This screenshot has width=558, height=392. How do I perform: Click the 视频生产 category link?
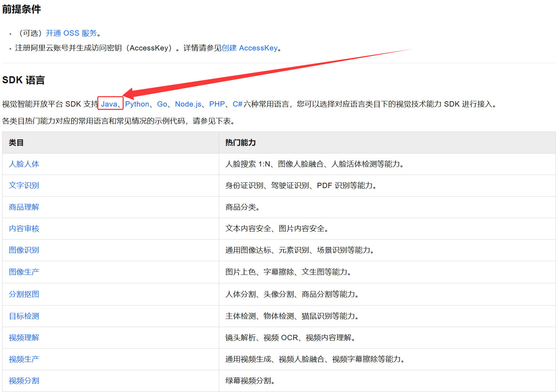point(24,359)
